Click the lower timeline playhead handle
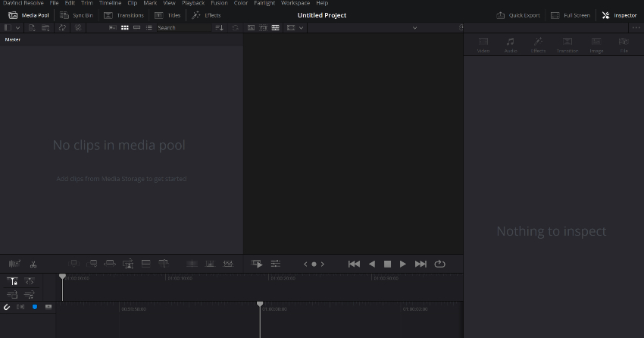Image resolution: width=644 pixels, height=338 pixels. 260,304
